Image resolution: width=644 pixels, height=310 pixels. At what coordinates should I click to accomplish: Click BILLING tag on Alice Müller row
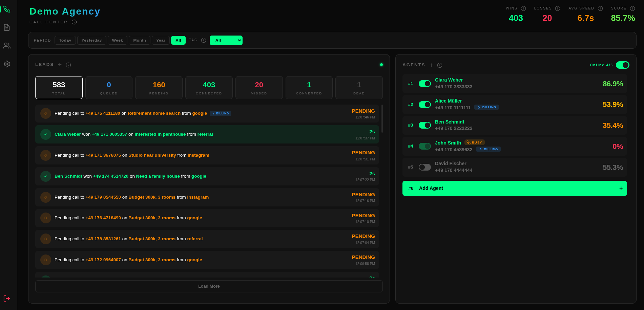(x=486, y=107)
